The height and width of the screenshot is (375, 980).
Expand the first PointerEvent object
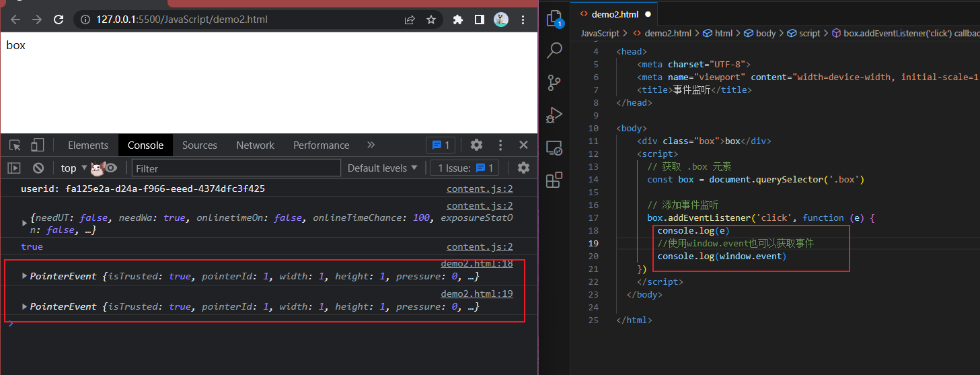(x=26, y=276)
